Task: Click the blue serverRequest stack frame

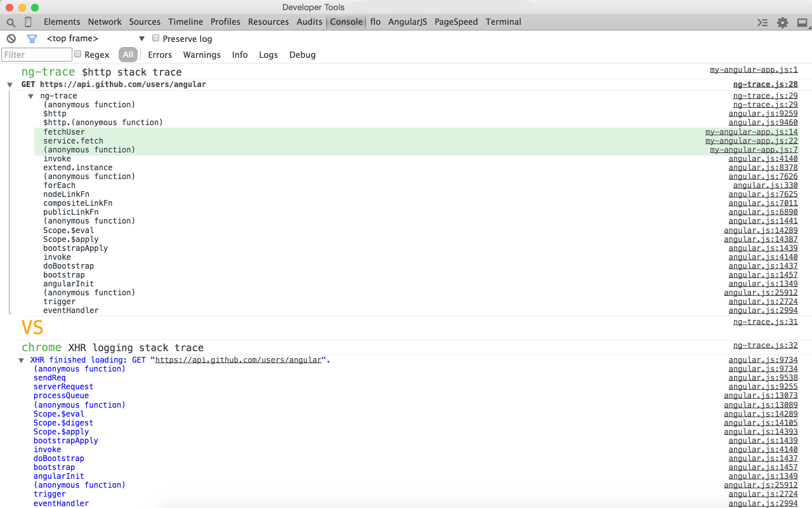Action: click(63, 387)
